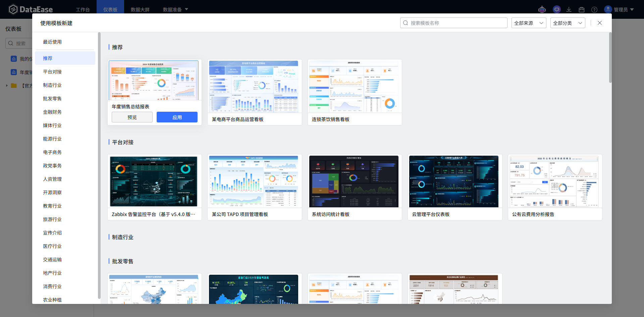This screenshot has height=317, width=644.
Task: Open the help question mark icon
Action: [594, 10]
